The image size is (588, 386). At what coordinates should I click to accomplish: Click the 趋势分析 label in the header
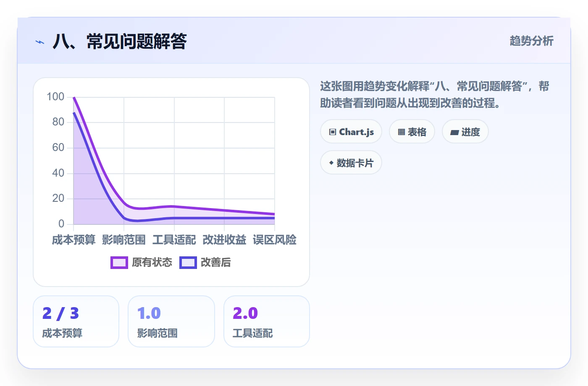tap(532, 41)
